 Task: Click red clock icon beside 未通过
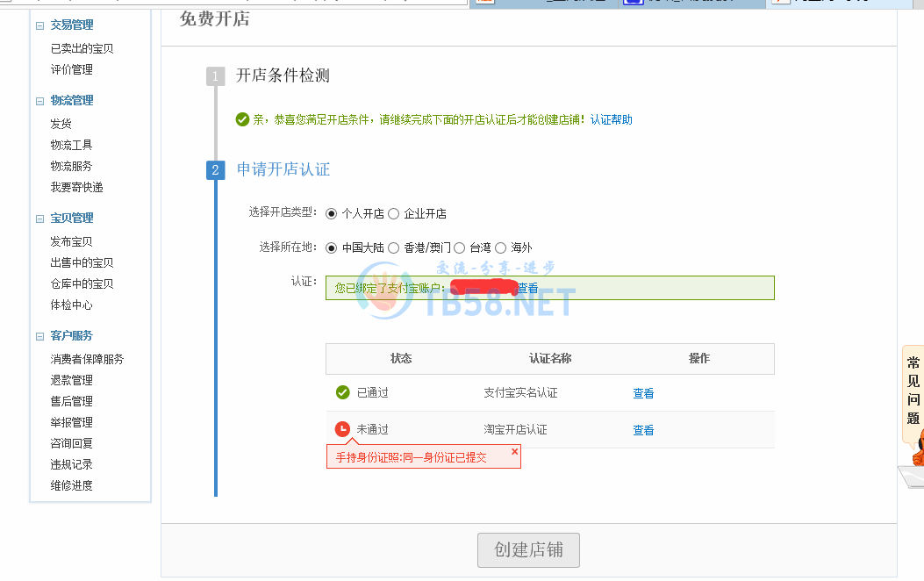click(x=342, y=429)
